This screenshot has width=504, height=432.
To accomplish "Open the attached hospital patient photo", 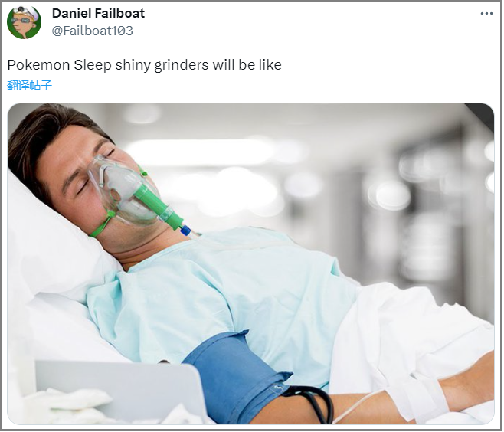I will pyautogui.click(x=250, y=264).
